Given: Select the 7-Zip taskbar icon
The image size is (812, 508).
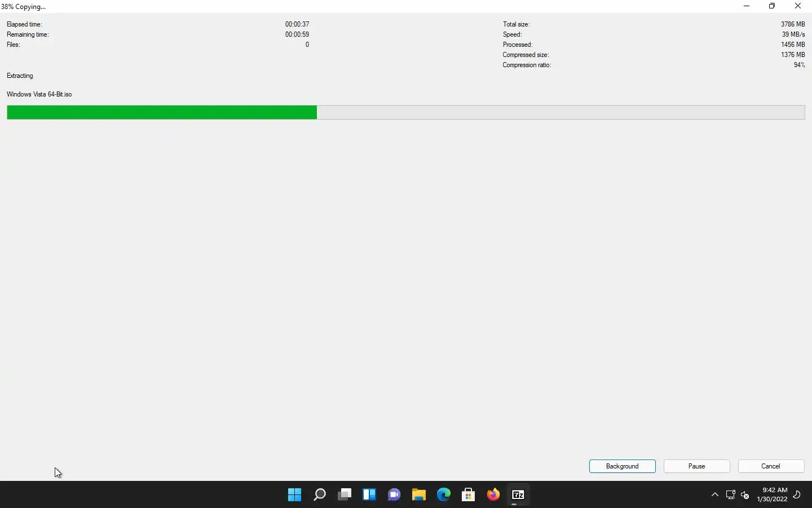Looking at the screenshot, I should point(518,495).
